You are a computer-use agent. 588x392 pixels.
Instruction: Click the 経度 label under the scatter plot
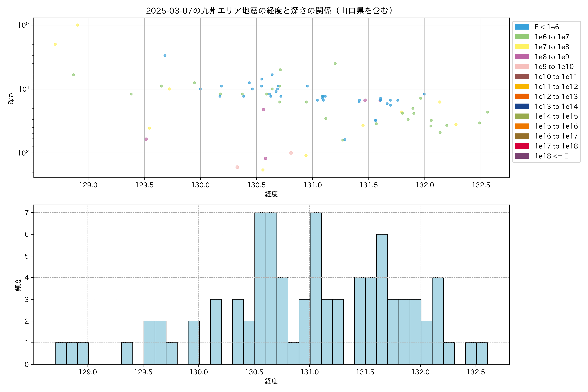[x=271, y=194]
